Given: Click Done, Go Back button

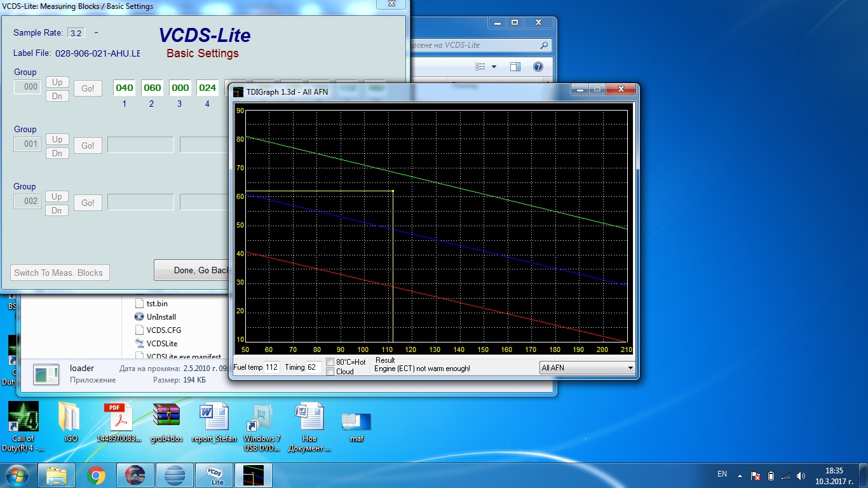Looking at the screenshot, I should [x=193, y=270].
